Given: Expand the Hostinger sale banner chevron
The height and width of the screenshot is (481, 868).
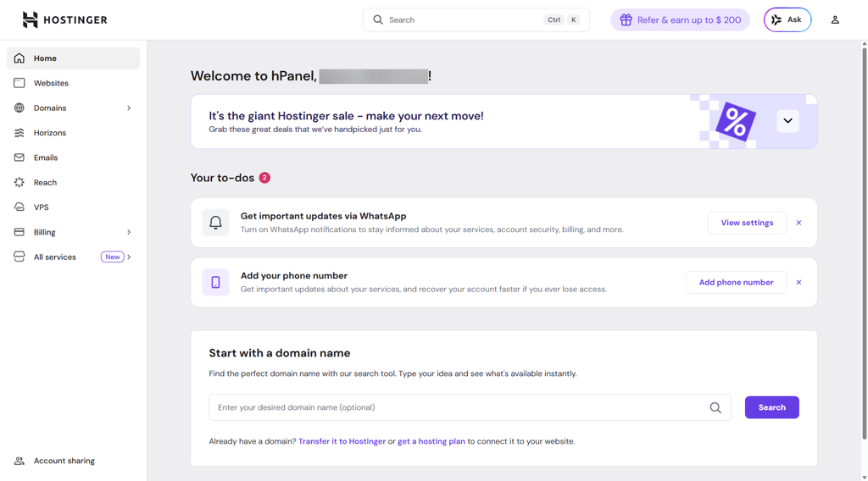Looking at the screenshot, I should (787, 121).
